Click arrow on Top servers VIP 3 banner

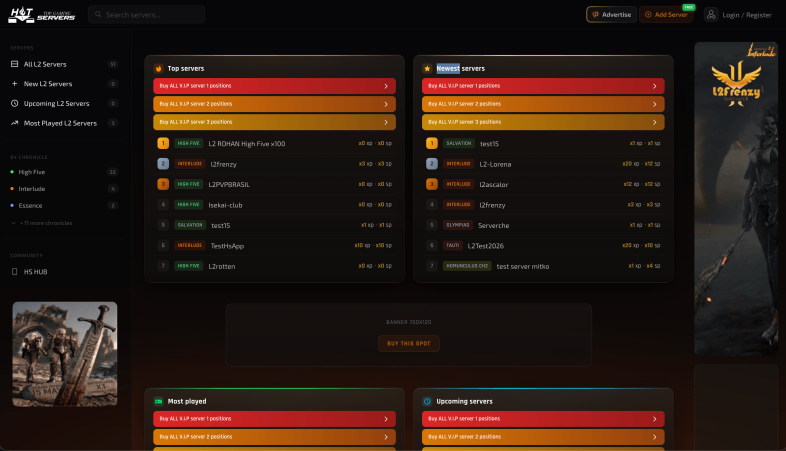click(385, 122)
